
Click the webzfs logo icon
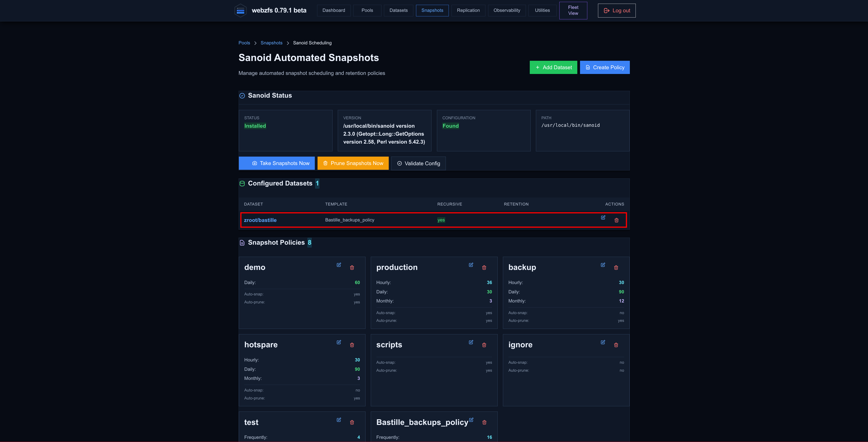click(x=240, y=10)
